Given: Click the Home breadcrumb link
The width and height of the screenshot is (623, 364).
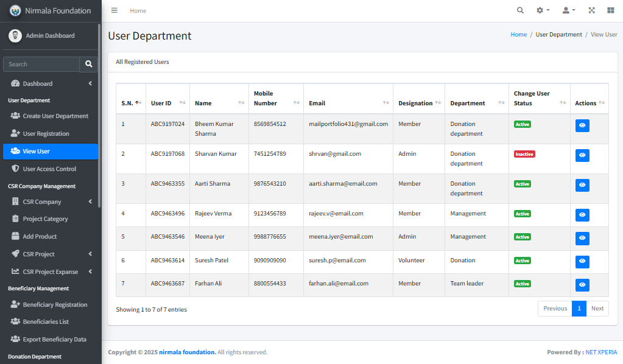Looking at the screenshot, I should (518, 35).
